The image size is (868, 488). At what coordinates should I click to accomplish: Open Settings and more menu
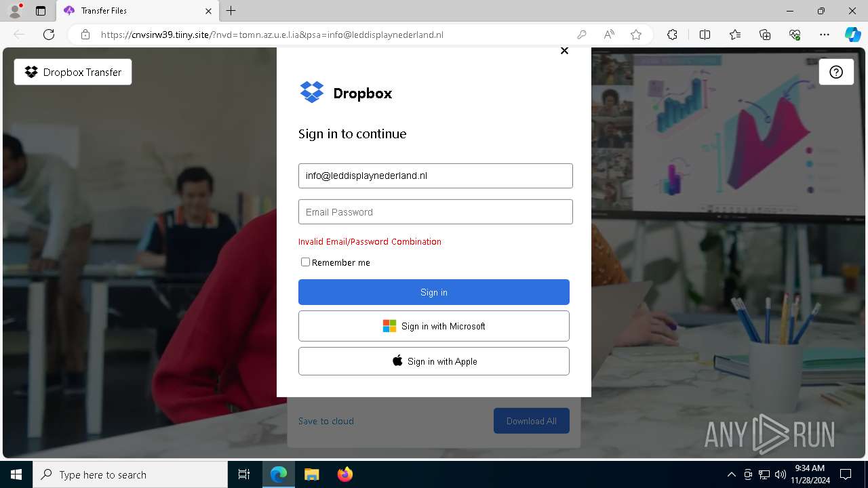(825, 35)
